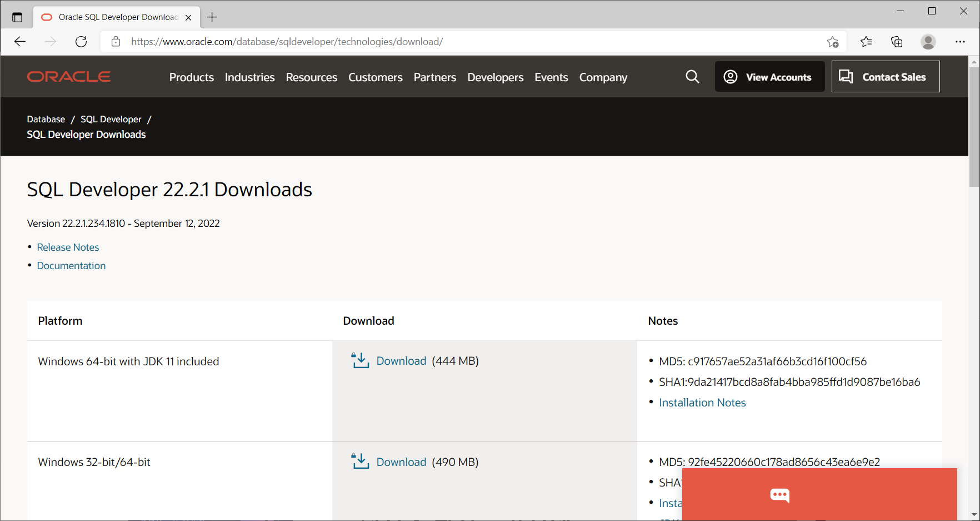
Task: Click download icon for Windows 32-bit/64-bit
Action: coord(360,462)
